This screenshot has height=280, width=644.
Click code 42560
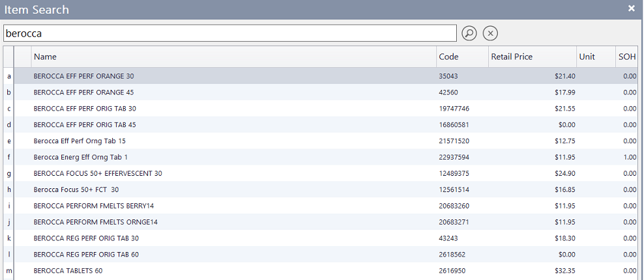pyautogui.click(x=448, y=92)
